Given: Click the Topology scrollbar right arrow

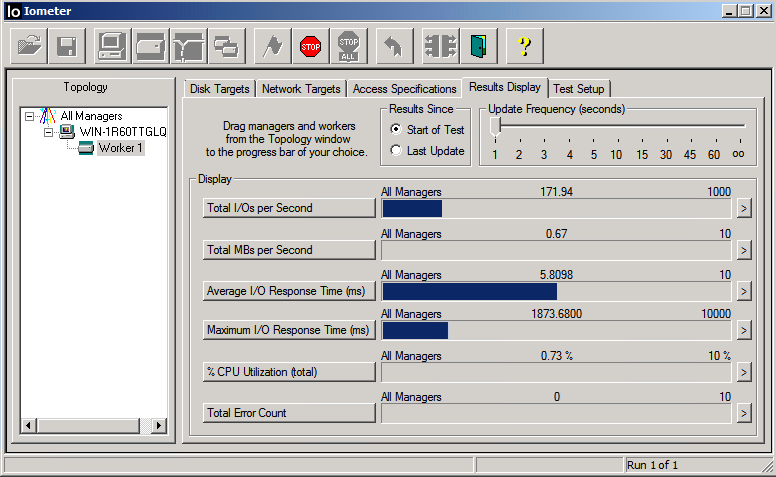Looking at the screenshot, I should (x=158, y=426).
